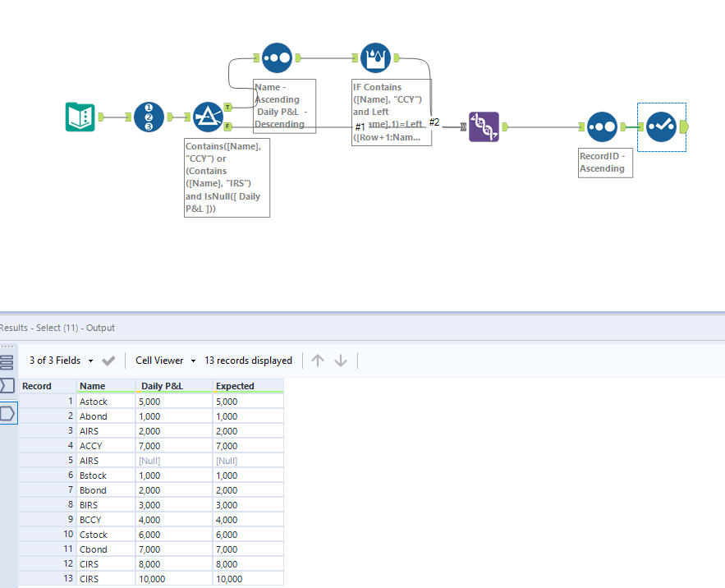725x588 pixels.
Task: Apply field selection with the checkmark
Action: point(108,360)
